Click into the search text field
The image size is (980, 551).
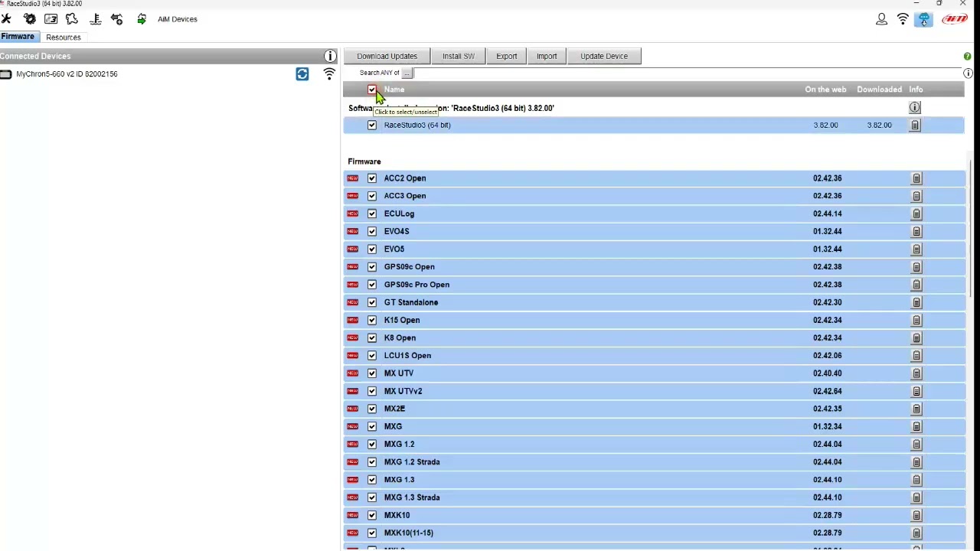(x=688, y=73)
